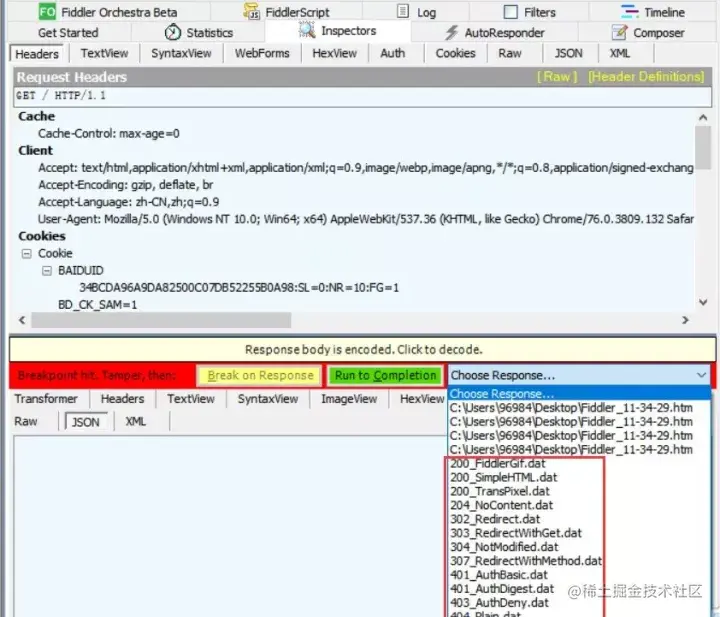Select the request Headers inspector tab
The width and height of the screenshot is (720, 617).
37,54
